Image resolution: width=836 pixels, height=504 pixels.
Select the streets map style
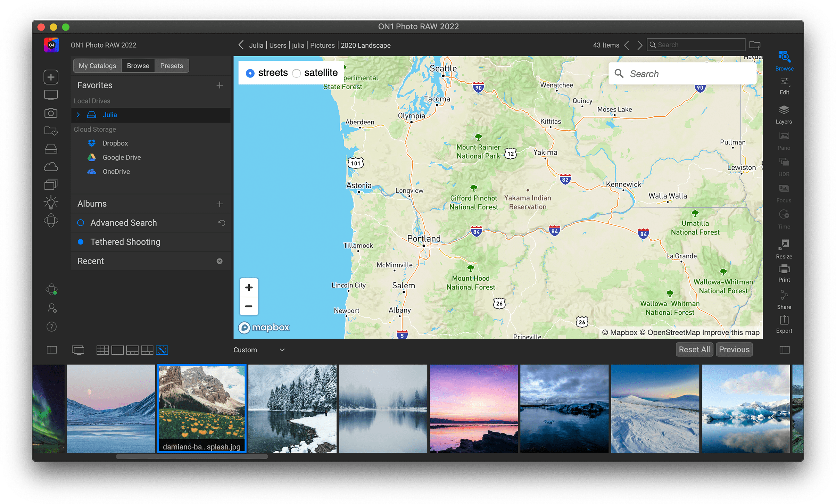[250, 73]
